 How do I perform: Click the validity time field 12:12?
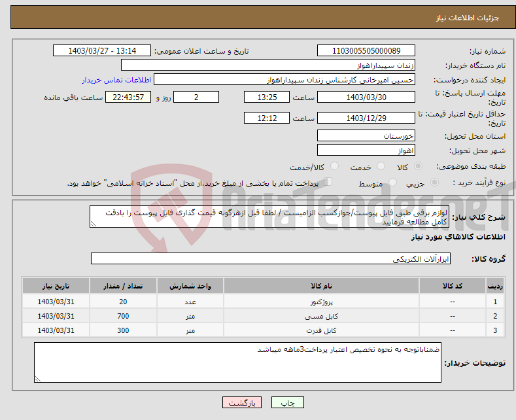(x=267, y=118)
